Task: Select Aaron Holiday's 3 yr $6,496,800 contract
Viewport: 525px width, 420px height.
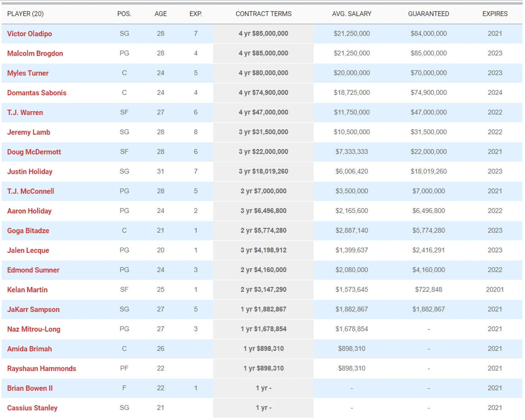Action: [x=264, y=211]
